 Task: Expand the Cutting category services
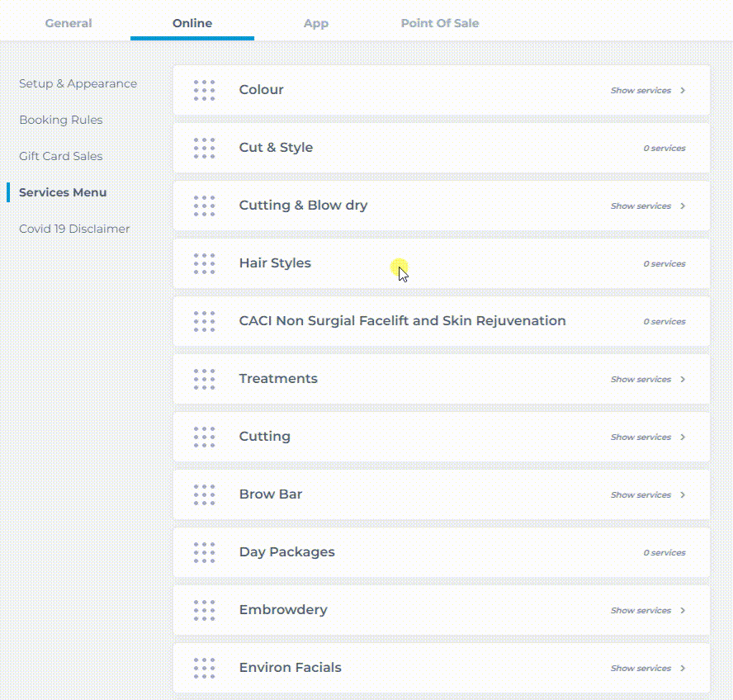point(648,437)
